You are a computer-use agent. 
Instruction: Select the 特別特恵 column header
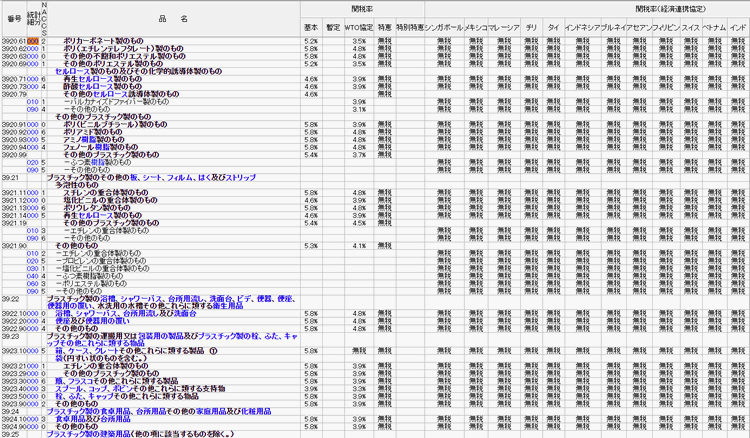(x=410, y=28)
